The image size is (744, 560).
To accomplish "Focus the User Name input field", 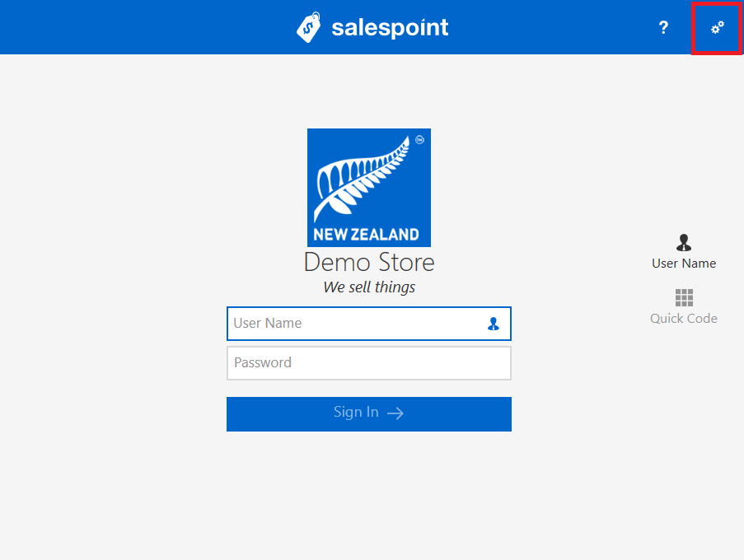I will pyautogui.click(x=368, y=324).
